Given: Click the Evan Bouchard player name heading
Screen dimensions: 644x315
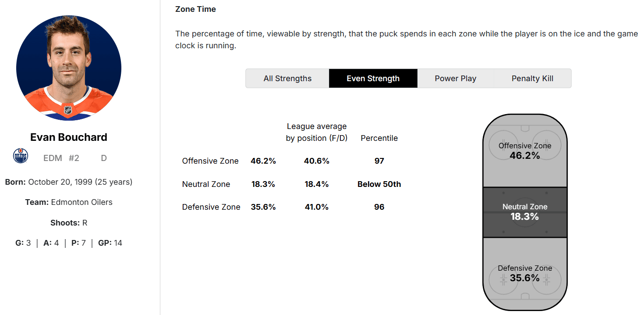Looking at the screenshot, I should tap(69, 137).
